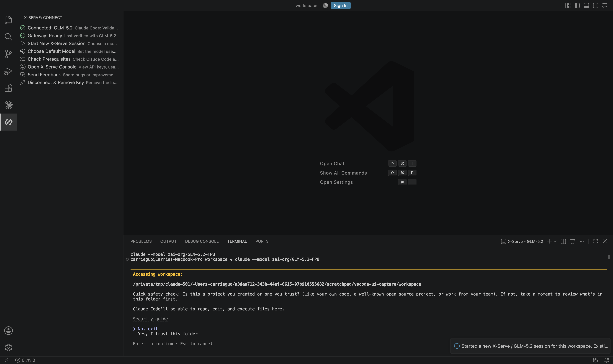Open notifications bell in status bar
Viewport: 613px width, 364px height.
607,360
